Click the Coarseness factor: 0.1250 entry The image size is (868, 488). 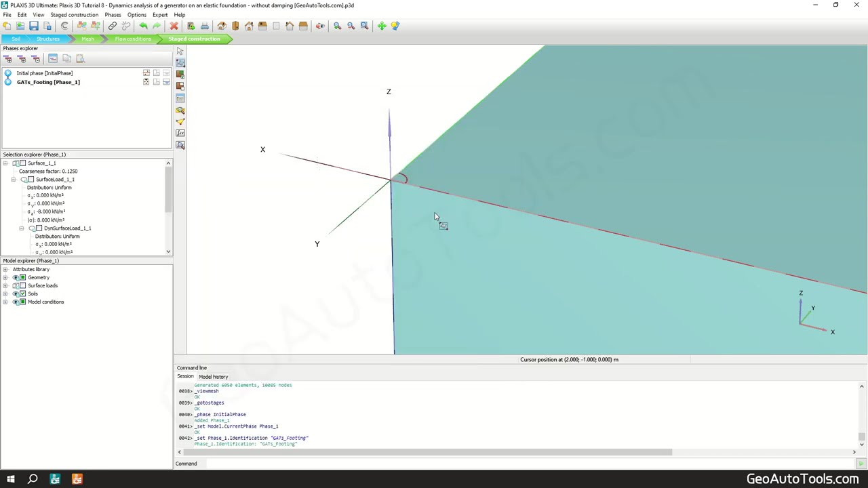48,171
